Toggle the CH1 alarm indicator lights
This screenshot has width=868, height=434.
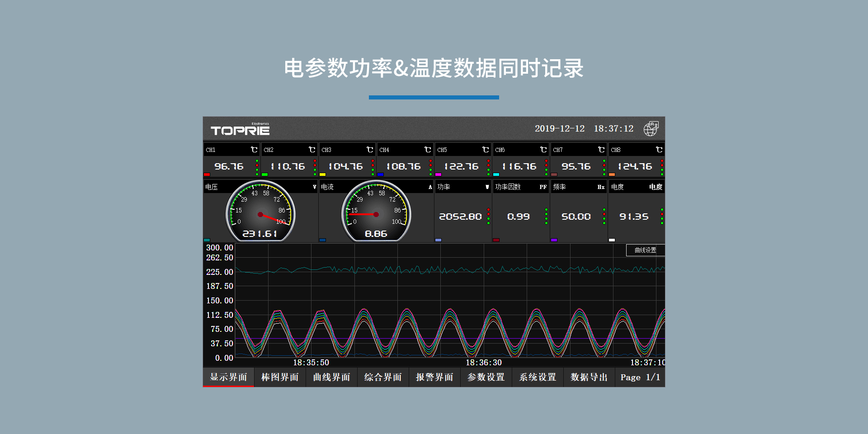(258, 165)
